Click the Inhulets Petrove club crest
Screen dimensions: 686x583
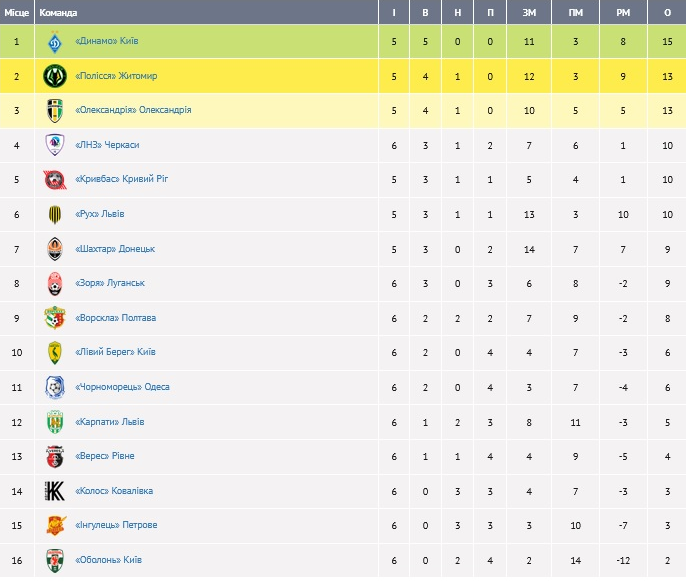[x=54, y=526]
